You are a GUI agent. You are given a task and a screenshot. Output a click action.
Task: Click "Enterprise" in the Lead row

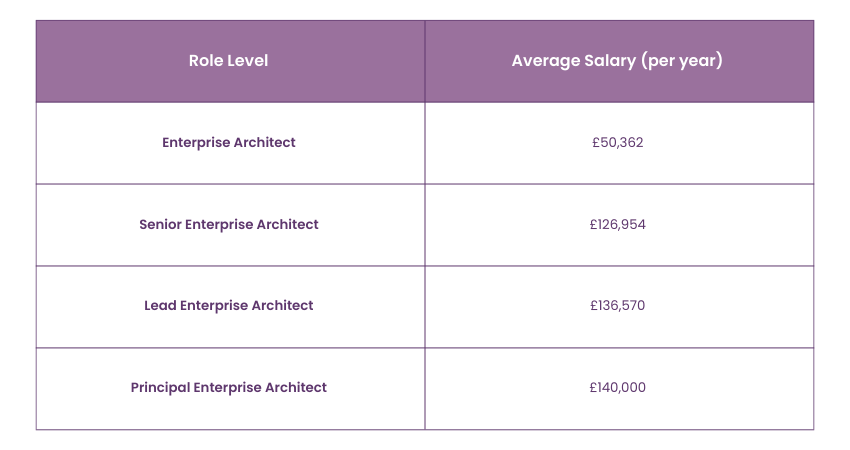click(x=214, y=306)
